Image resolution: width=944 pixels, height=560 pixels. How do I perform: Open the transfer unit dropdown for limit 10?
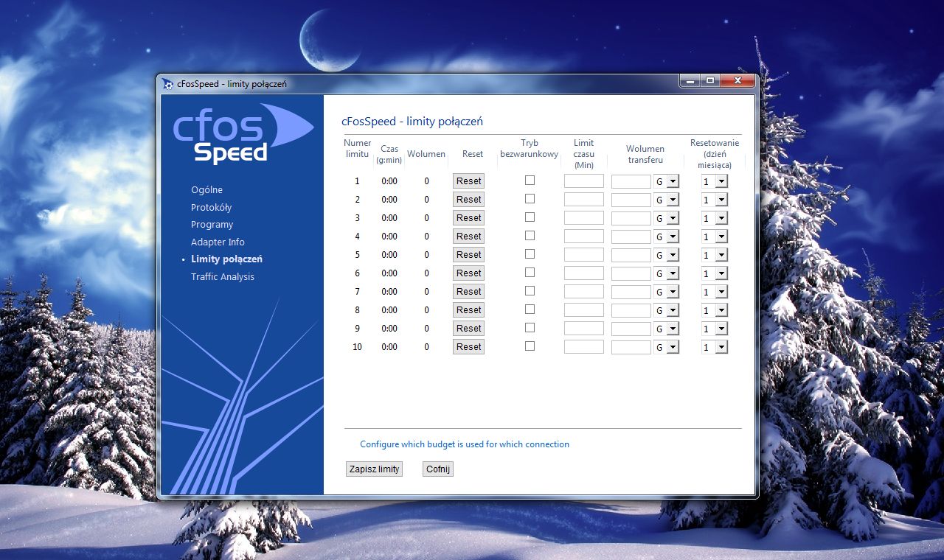point(667,347)
